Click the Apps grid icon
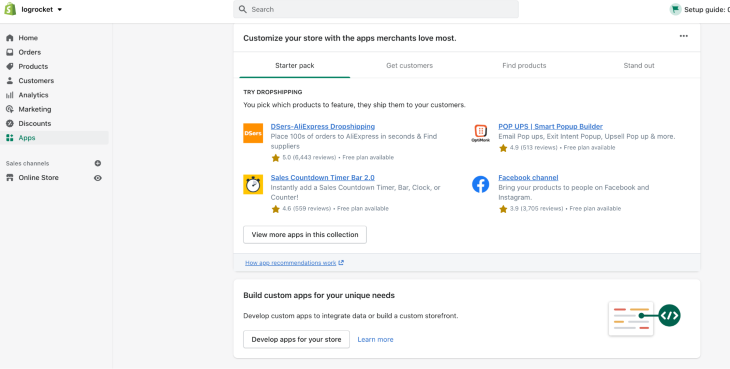 pyautogui.click(x=9, y=138)
